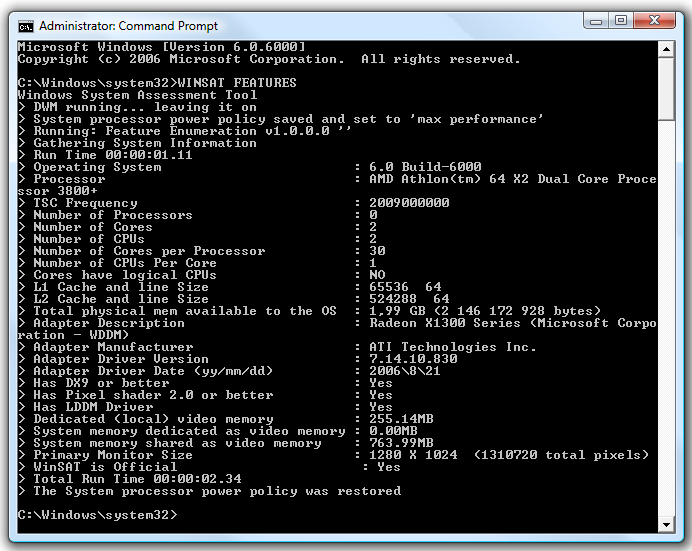Maximize the Command Prompt window
The height and width of the screenshot is (551, 692).
click(621, 21)
